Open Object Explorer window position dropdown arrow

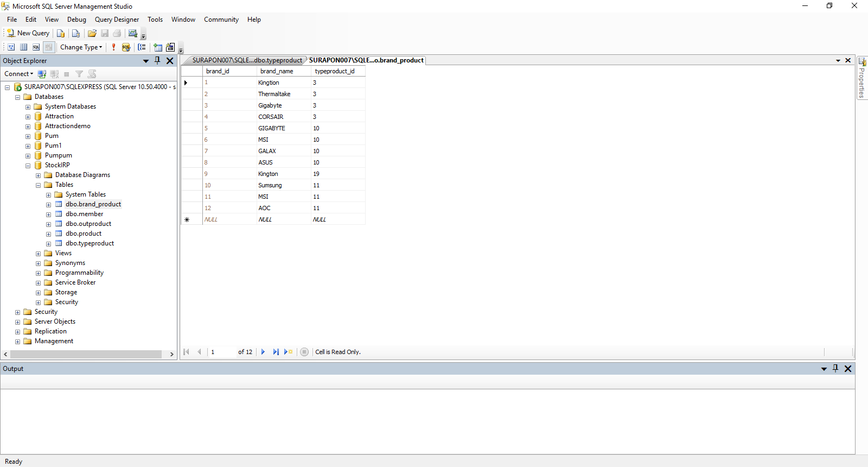146,61
